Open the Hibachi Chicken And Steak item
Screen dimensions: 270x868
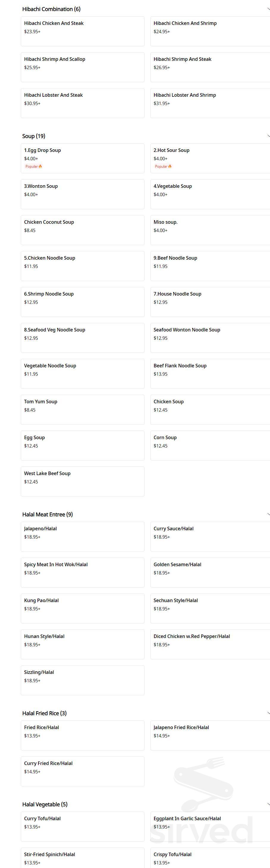click(82, 31)
